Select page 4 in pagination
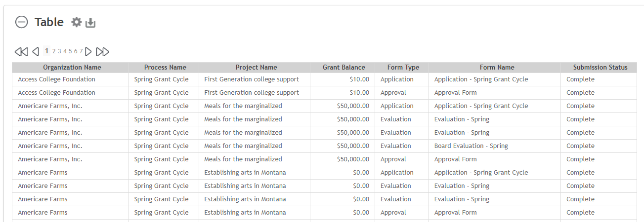Viewport: 644px width, 222px height. point(65,51)
